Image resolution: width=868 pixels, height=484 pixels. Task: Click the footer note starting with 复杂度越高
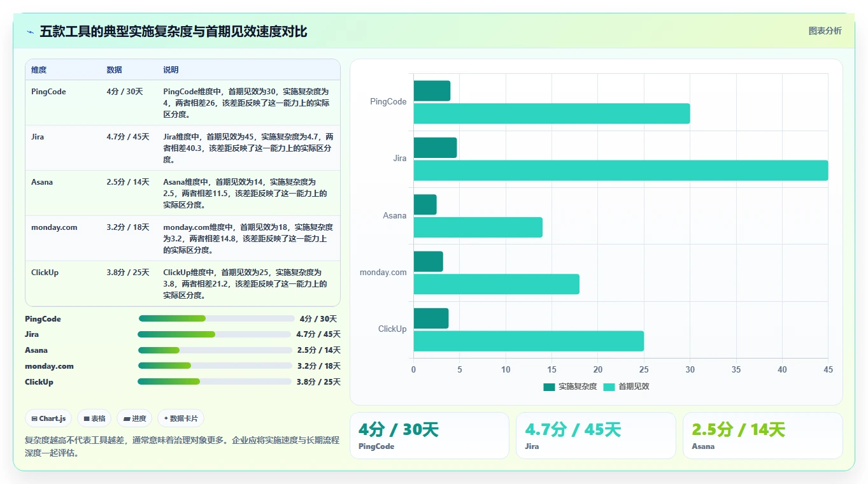click(181, 446)
